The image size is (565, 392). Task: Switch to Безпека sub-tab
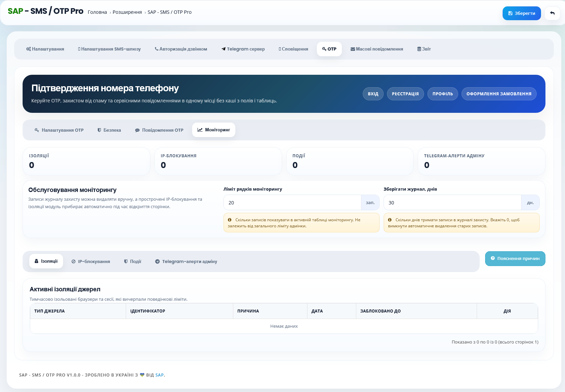[109, 130]
